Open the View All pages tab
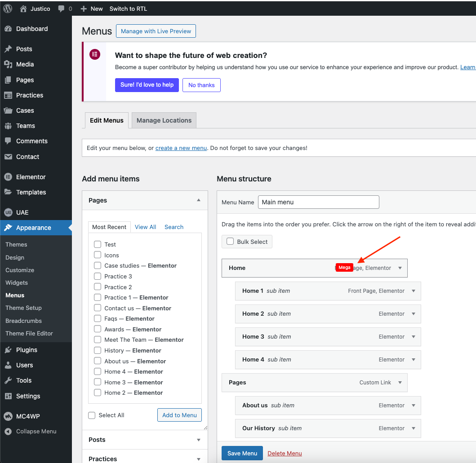Screen dimensions: 476x463 coord(145,227)
